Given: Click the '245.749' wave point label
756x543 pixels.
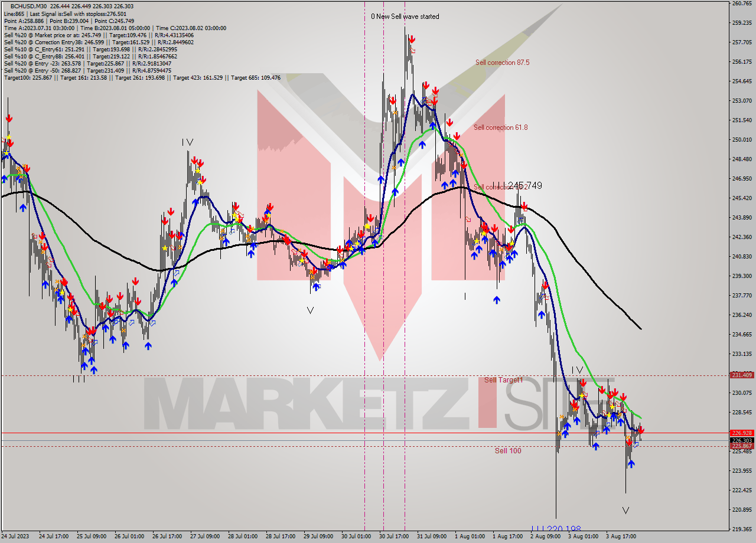Looking at the screenshot, I should pyautogui.click(x=524, y=185).
